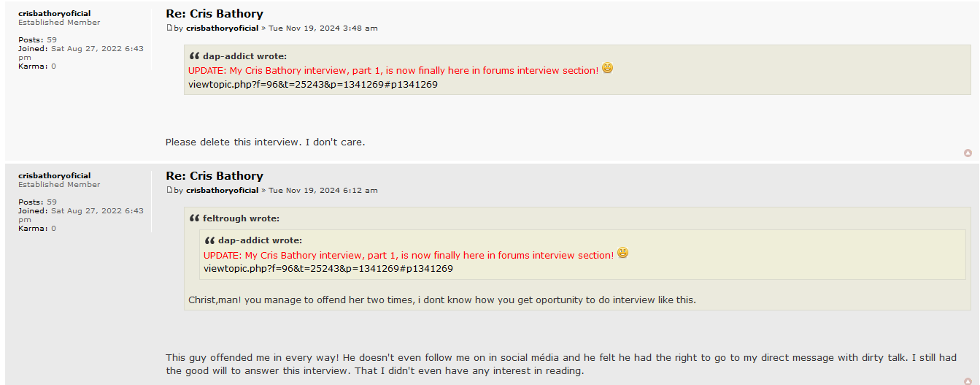
Task: Click the post icon in the 6:12 am post
Action: click(169, 190)
